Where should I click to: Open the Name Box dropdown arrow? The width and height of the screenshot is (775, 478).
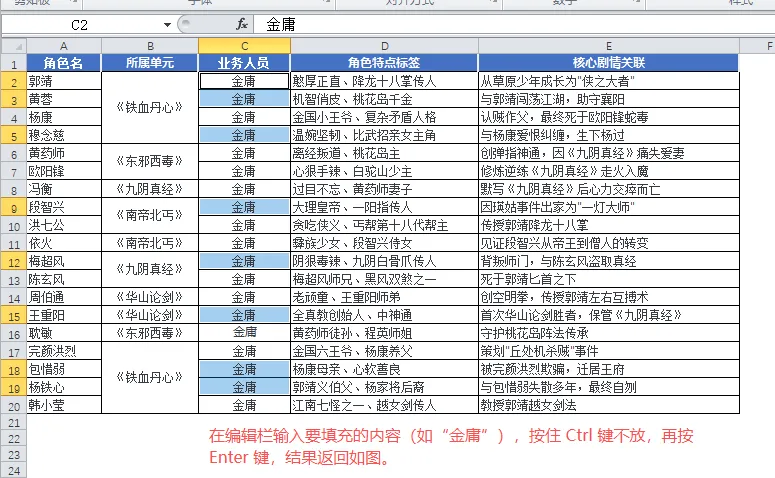click(x=168, y=25)
